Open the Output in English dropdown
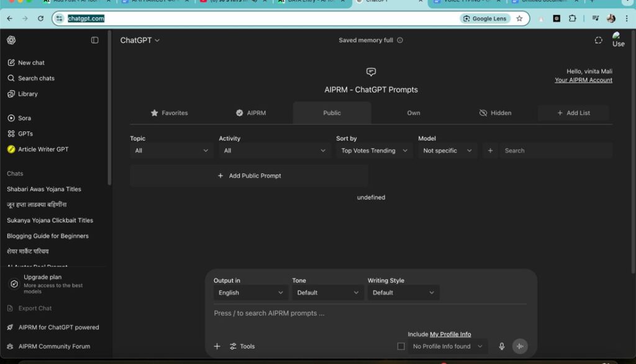 tap(251, 293)
